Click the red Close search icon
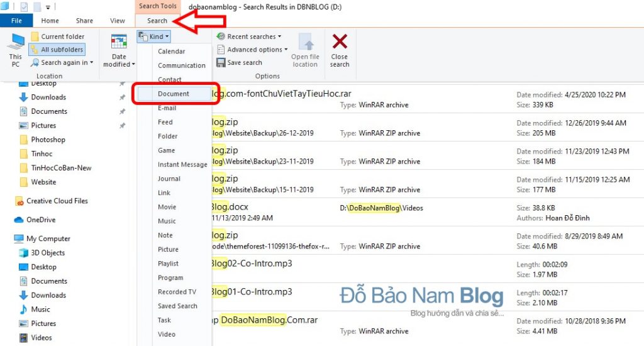644x346 pixels. (x=340, y=42)
